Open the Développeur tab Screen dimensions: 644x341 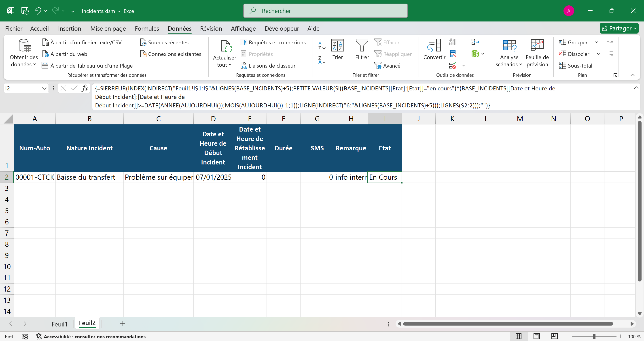click(282, 28)
